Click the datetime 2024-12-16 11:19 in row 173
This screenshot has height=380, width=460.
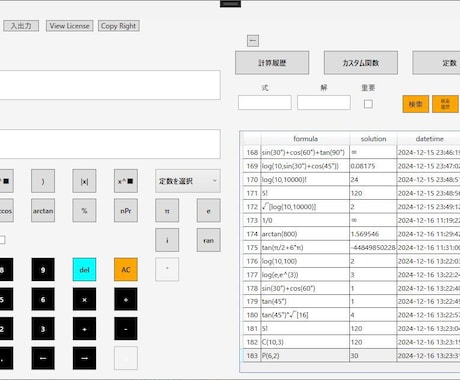429,220
